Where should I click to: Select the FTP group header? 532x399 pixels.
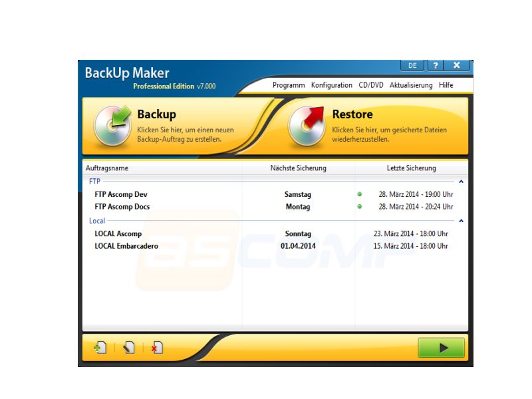94,182
